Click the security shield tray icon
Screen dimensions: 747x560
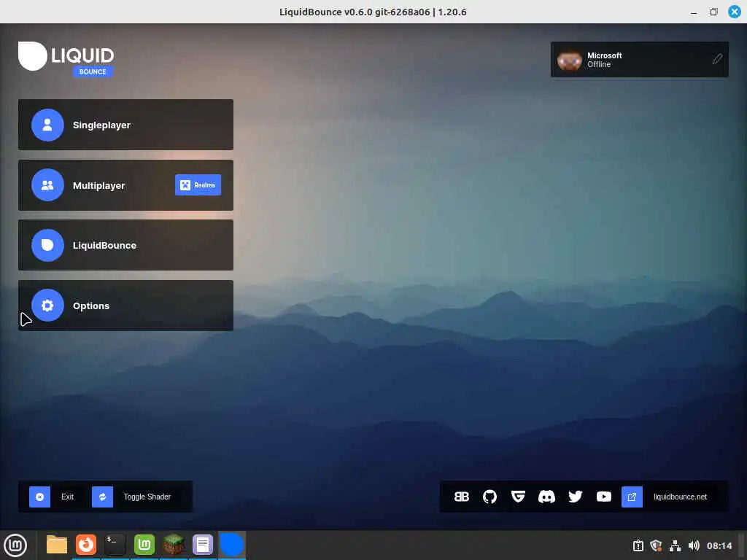pos(656,545)
